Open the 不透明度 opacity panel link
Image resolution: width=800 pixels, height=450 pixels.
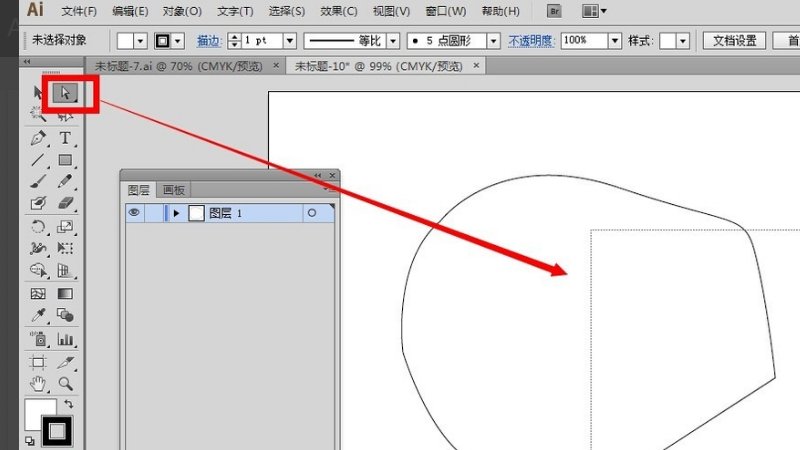click(x=531, y=41)
